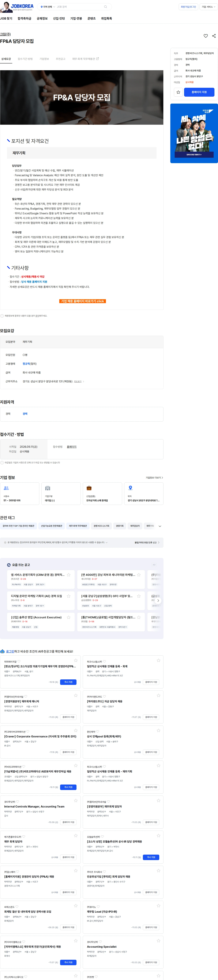The image size is (218, 980).
Task: Click the star on 삼성생명 GFC 사업부 card
Action: point(139,596)
